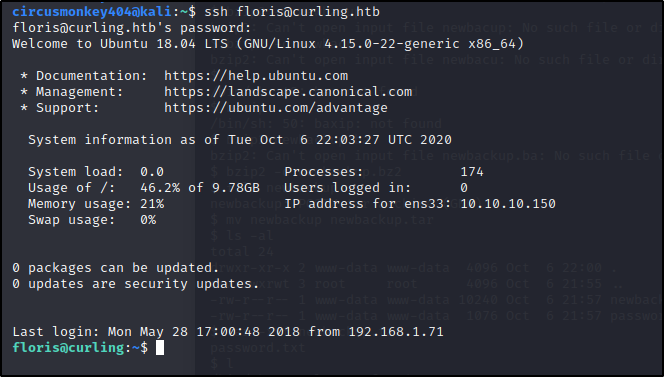Viewport: 664px width, 377px height.
Task: Click the last login IP 192.168.1.71
Action: (396, 332)
